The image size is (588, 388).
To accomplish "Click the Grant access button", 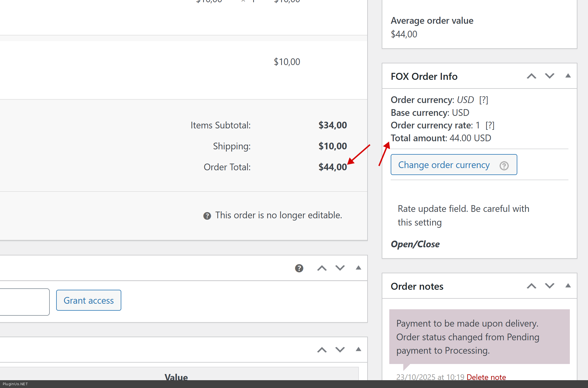I will pos(89,300).
